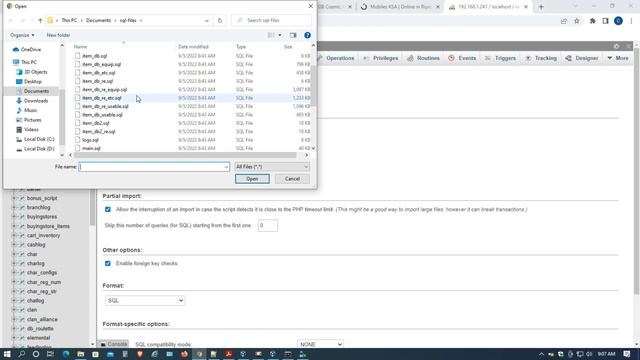Bookmark this page with the star icon

(577, 21)
